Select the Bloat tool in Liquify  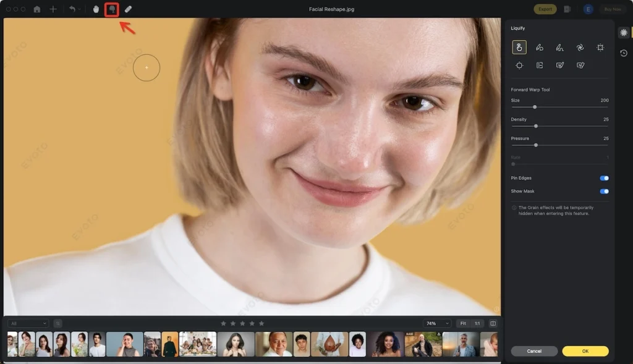click(x=519, y=66)
